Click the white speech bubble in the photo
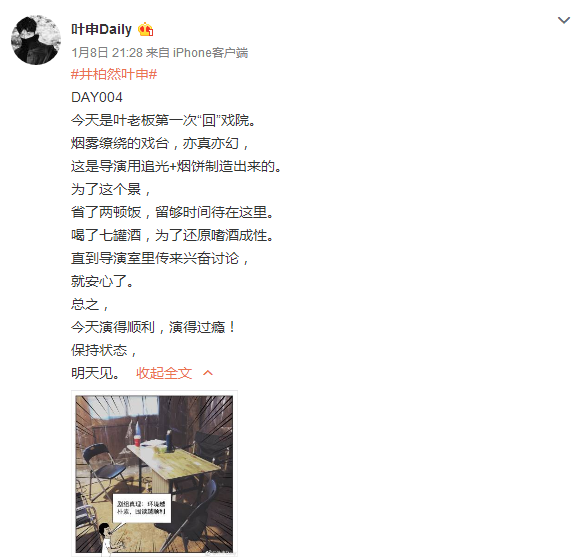The height and width of the screenshot is (557, 575). tap(142, 508)
